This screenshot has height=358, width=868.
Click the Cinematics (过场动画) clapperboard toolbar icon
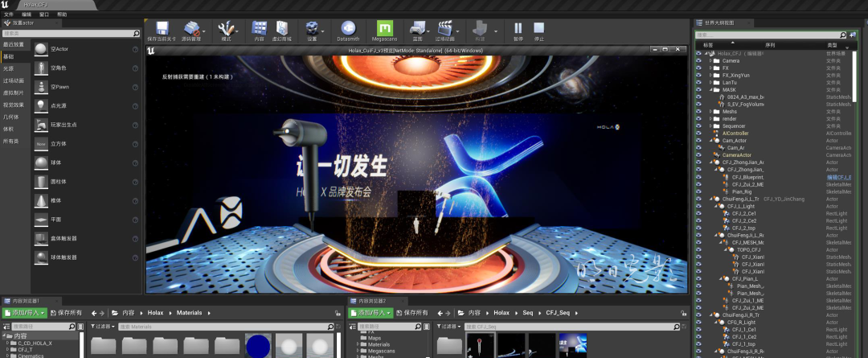[444, 28]
